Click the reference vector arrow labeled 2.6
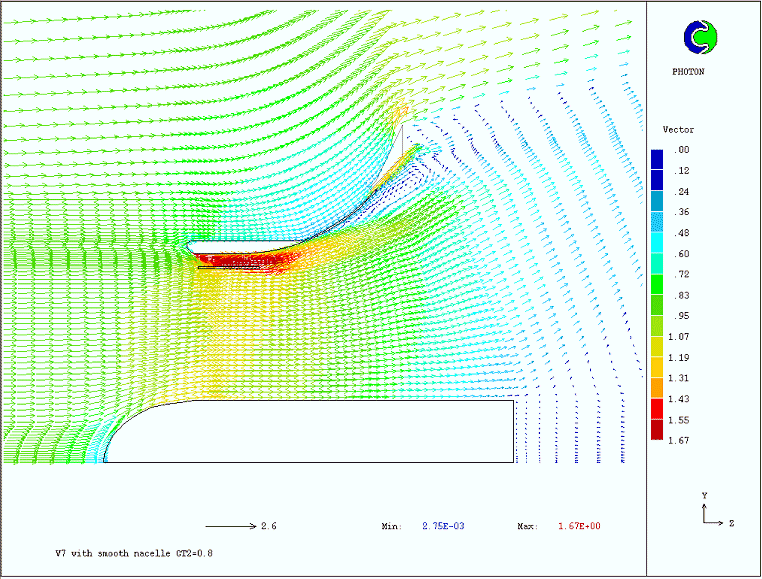Image resolution: width=762 pixels, height=579 pixels. [230, 526]
